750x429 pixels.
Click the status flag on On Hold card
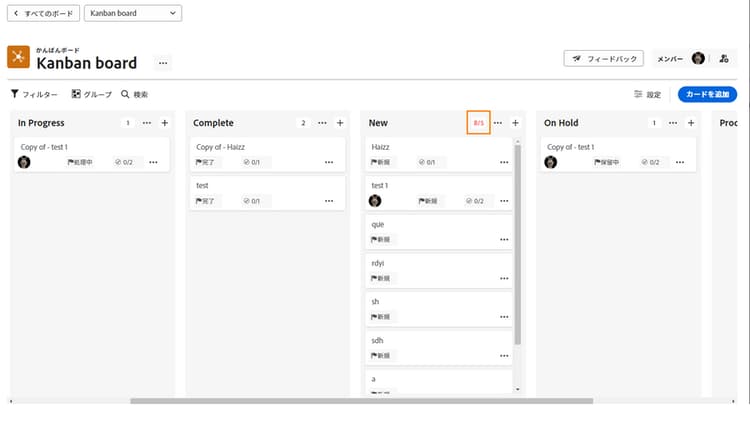[607, 162]
